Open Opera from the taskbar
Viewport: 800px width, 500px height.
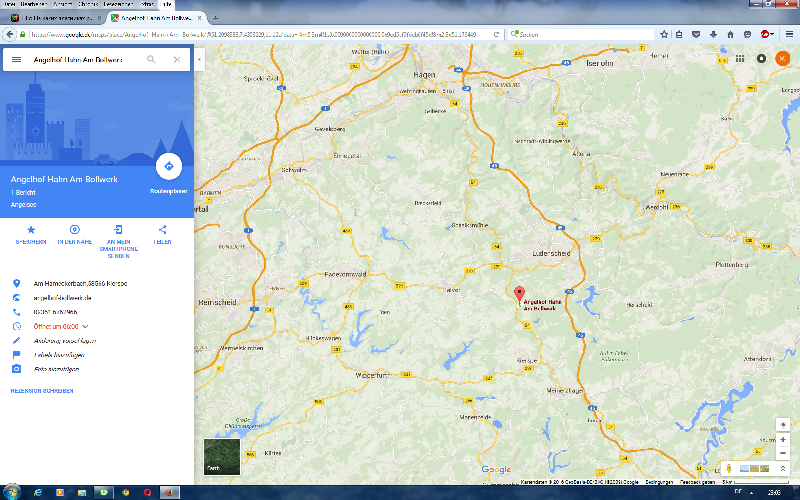(x=147, y=492)
